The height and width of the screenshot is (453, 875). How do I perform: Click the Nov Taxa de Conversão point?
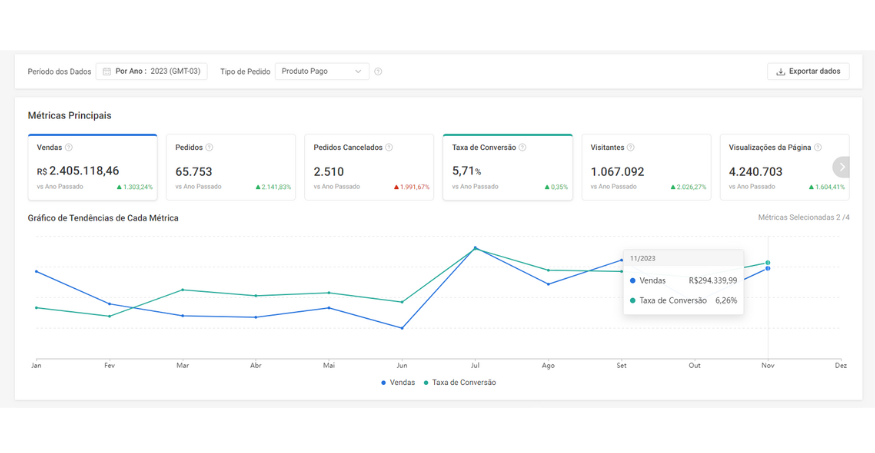pos(768,263)
